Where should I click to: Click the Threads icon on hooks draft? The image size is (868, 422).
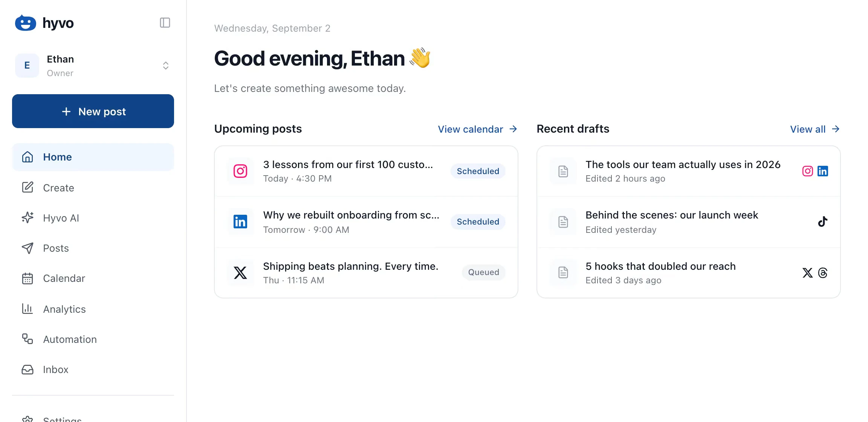coord(823,273)
